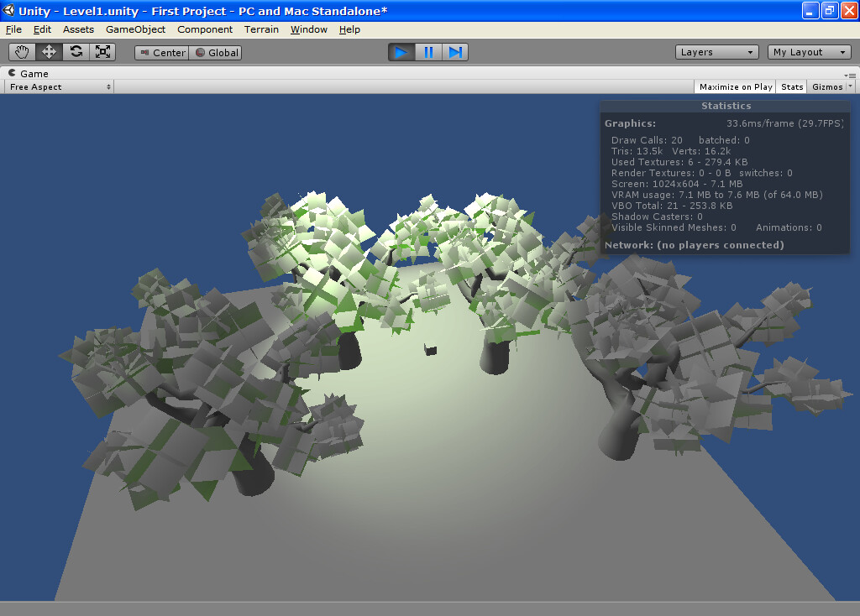Click the Unity icon in the title bar
The width and height of the screenshot is (860, 616).
(x=8, y=10)
